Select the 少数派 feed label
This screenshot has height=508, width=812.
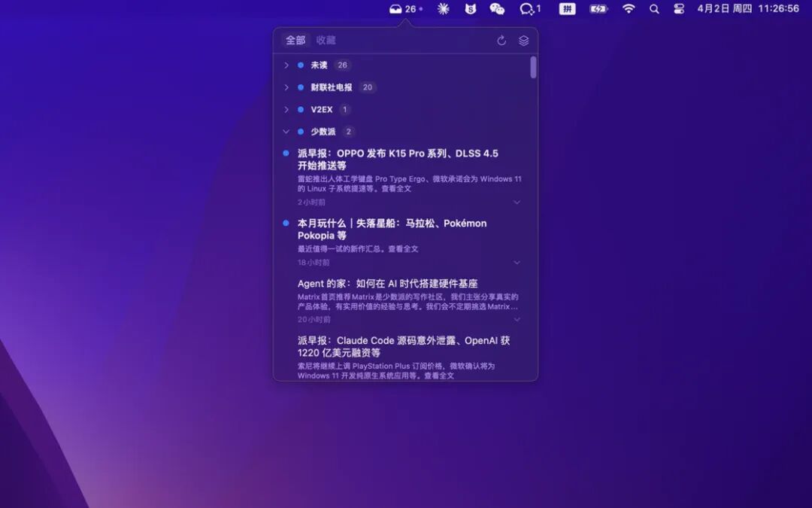[323, 132]
